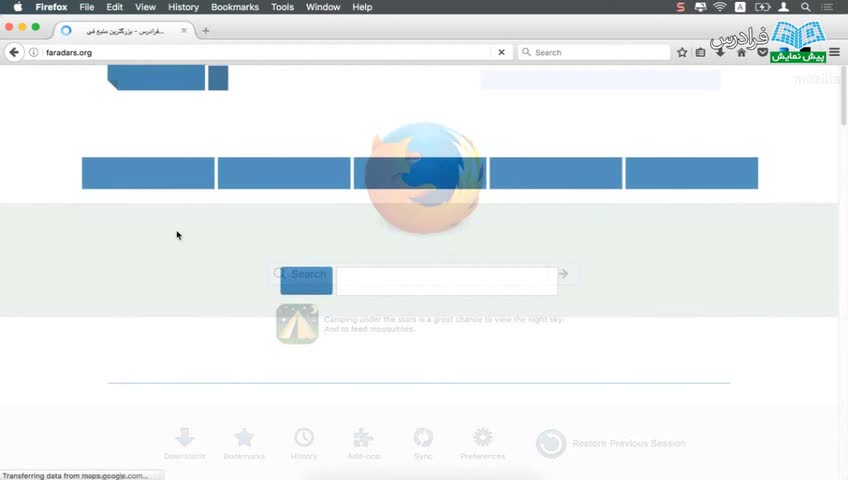848x480 pixels.
Task: Open the History menu
Action: [x=183, y=7]
